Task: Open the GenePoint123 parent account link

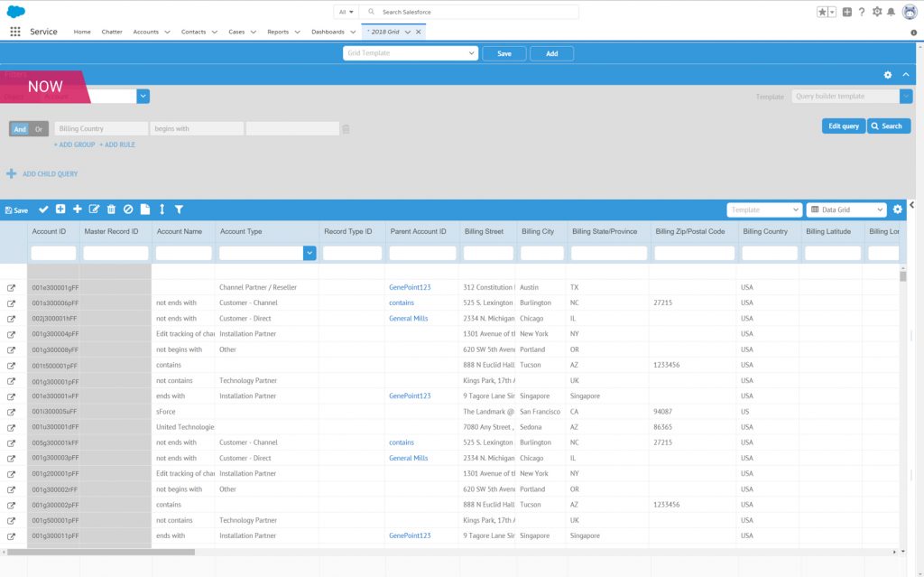Action: [x=410, y=287]
